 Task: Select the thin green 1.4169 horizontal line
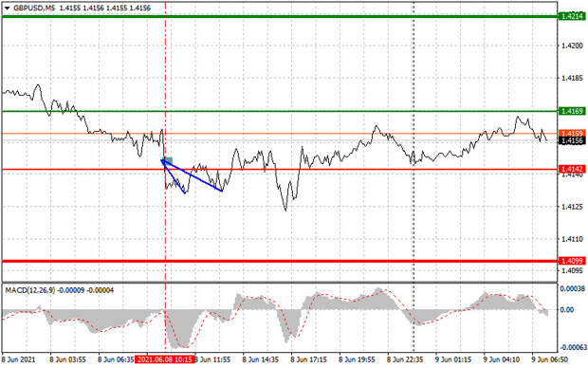pos(280,111)
